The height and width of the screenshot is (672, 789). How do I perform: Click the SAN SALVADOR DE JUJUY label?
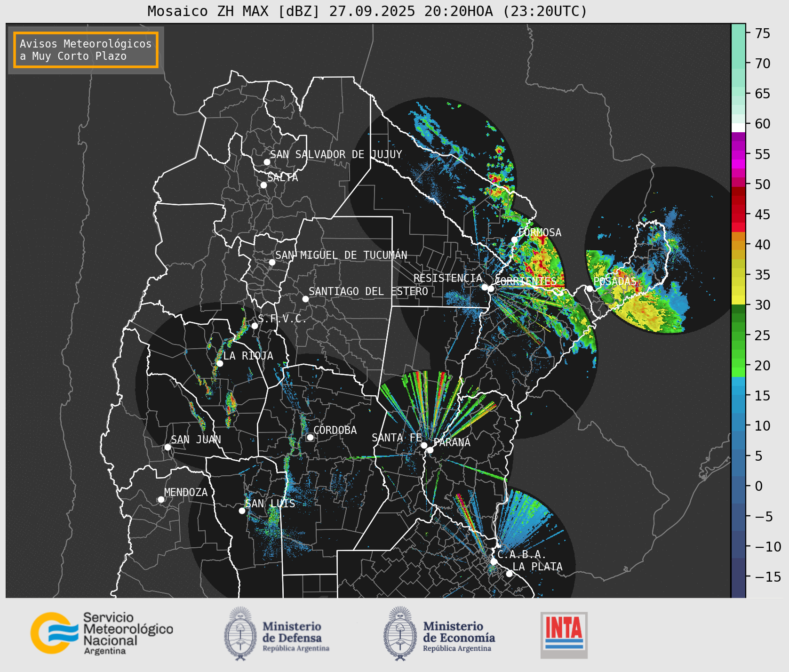336,154
